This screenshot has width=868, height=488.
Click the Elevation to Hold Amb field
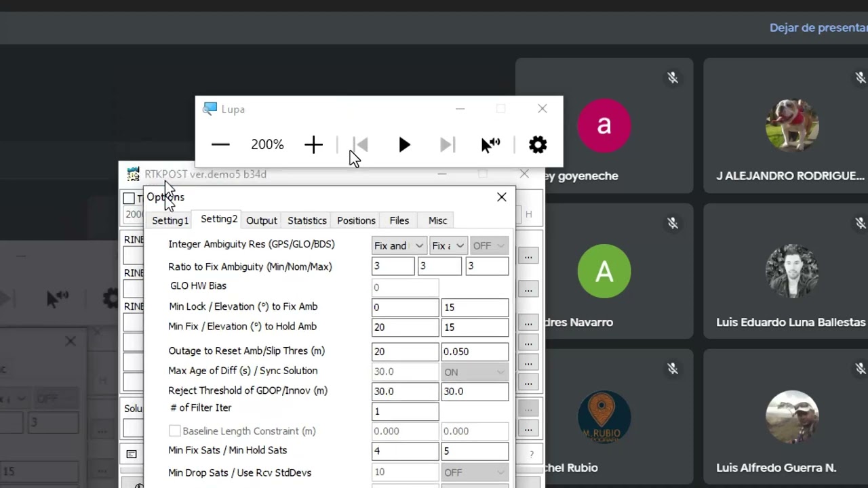coord(475,327)
